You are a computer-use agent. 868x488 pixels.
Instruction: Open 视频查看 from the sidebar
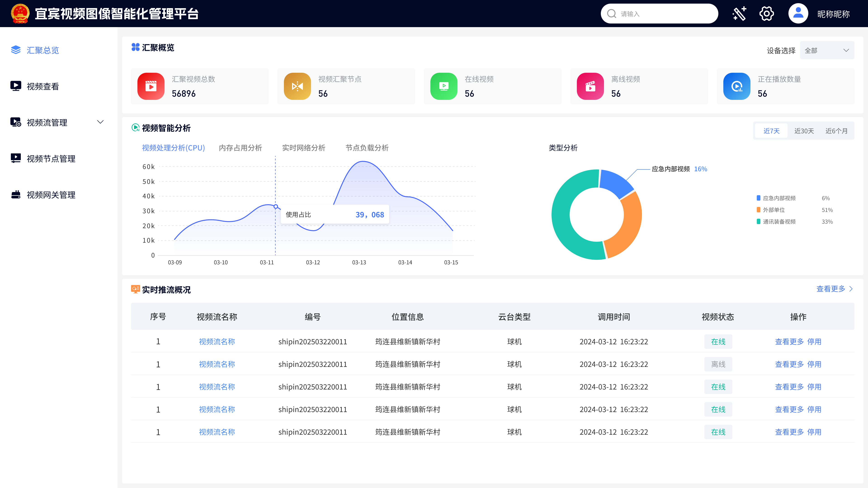click(x=43, y=86)
